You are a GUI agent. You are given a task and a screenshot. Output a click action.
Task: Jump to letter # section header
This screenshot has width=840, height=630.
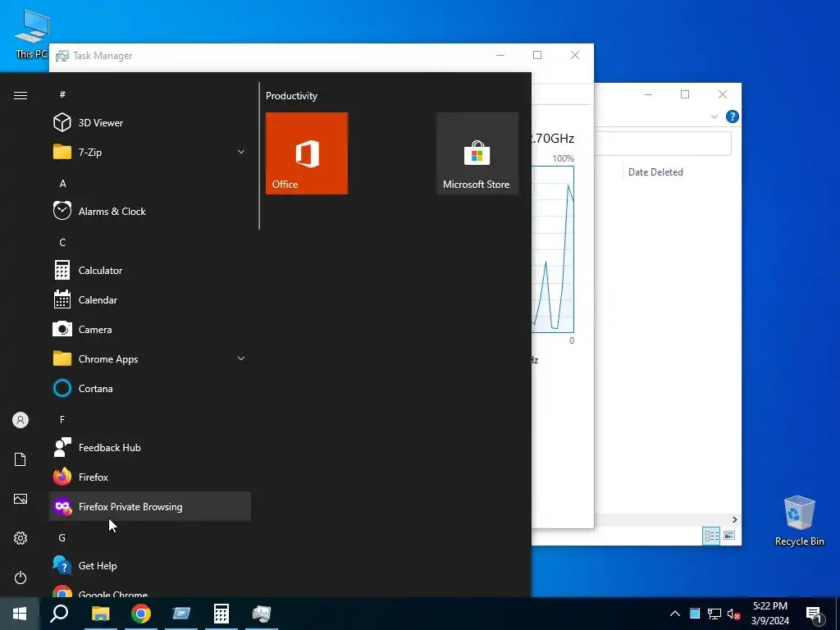(62, 94)
